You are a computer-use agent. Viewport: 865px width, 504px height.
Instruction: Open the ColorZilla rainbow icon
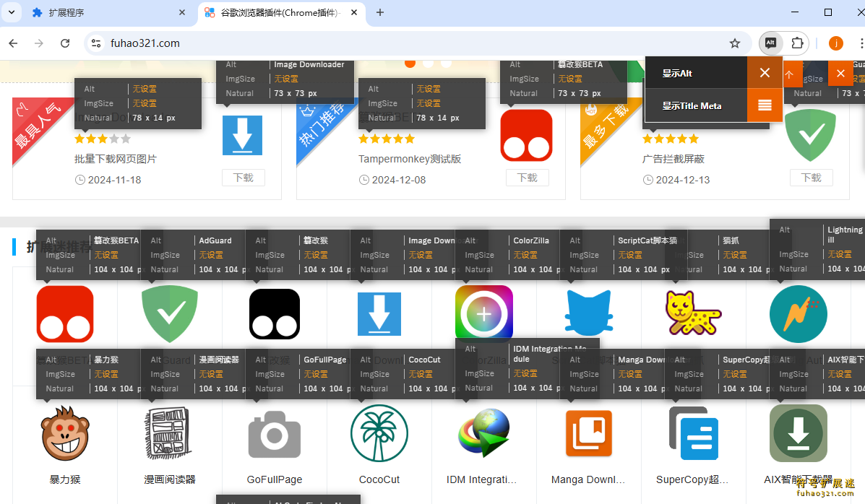point(483,313)
